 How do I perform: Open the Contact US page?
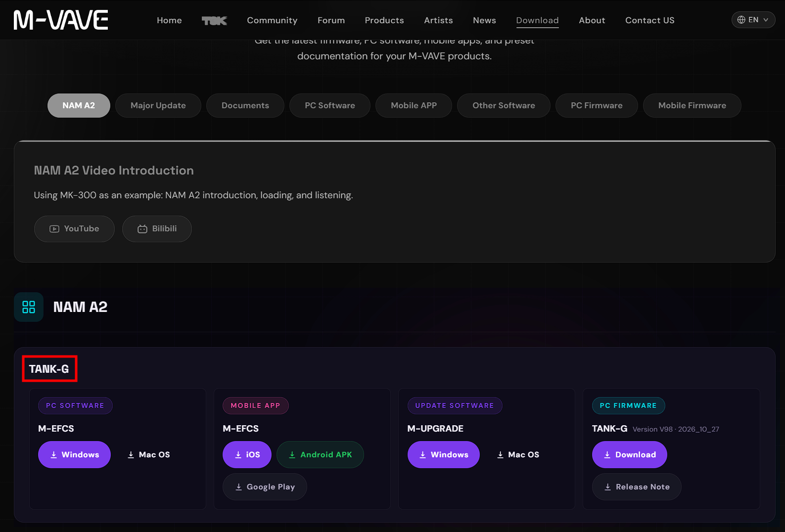(649, 20)
